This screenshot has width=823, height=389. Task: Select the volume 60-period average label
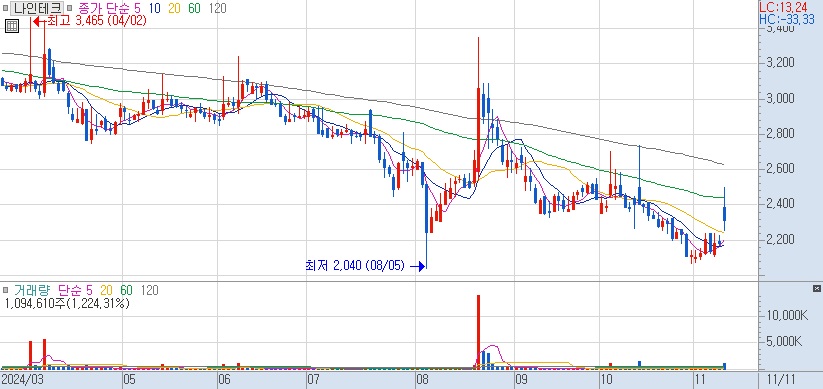point(126,290)
